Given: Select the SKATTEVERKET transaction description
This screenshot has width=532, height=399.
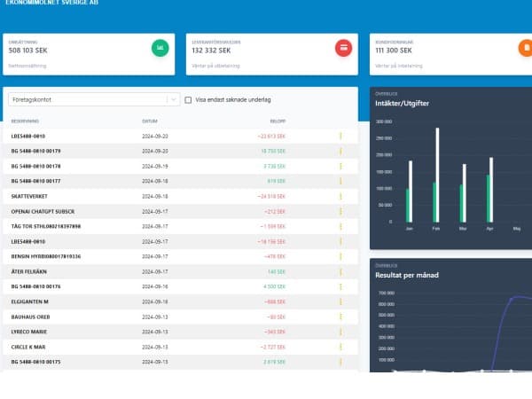Looking at the screenshot, I should (29, 197).
